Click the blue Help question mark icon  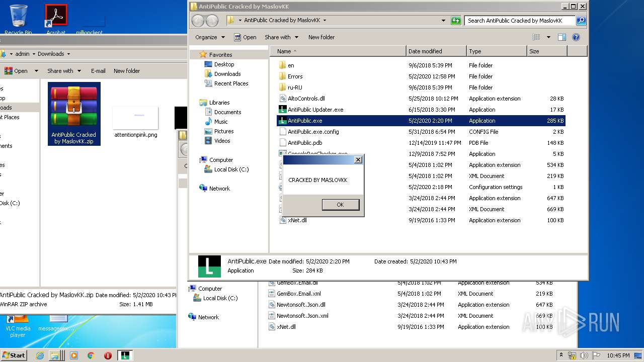pos(576,37)
